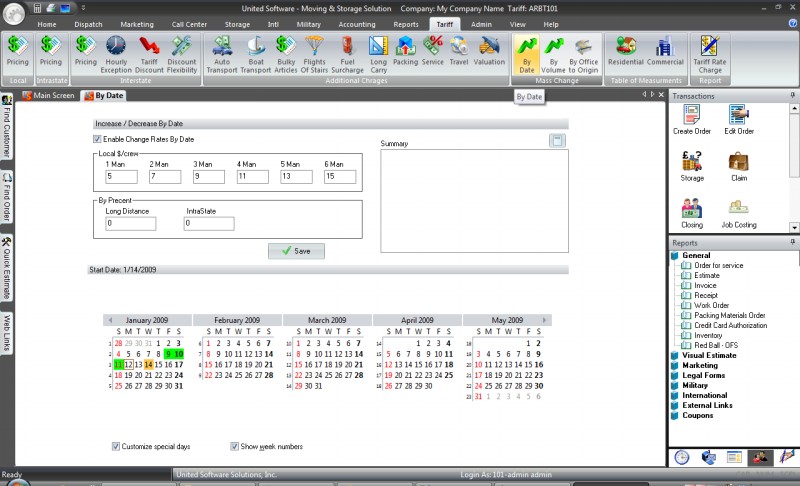
Task: Expand Legal Forms reports category
Action: [x=704, y=375]
